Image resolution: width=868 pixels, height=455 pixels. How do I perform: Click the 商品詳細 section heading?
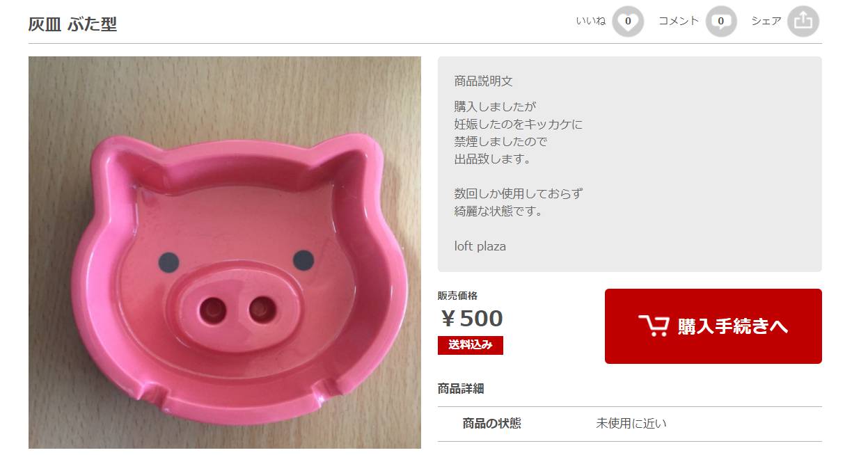pos(461,389)
